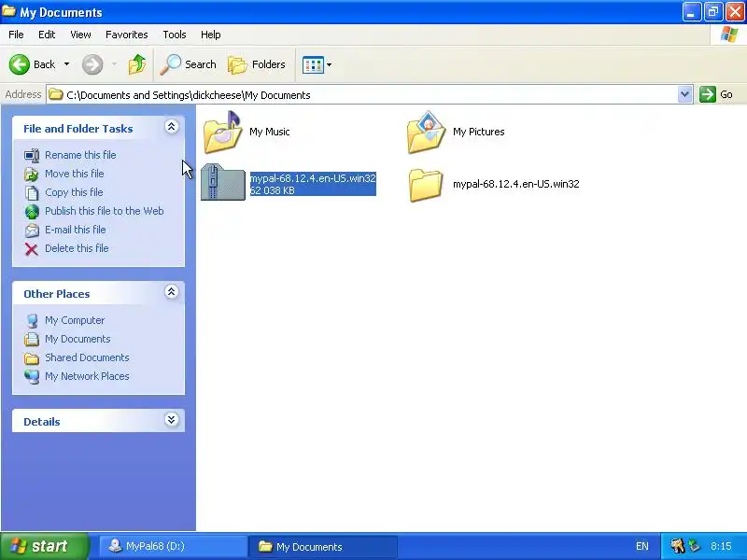Open the Windows start menu
Viewport: 747px width, 560px height.
44,546
